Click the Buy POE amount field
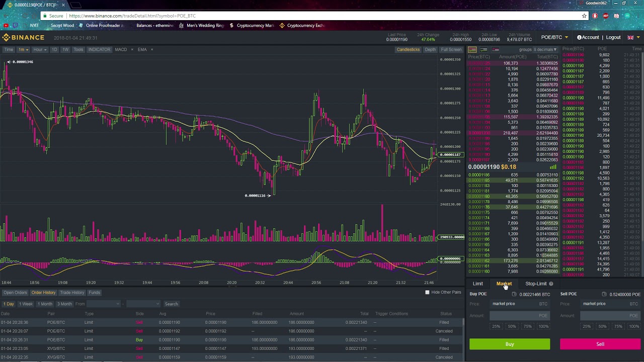Viewport: 644px width, 362px height. click(519, 316)
